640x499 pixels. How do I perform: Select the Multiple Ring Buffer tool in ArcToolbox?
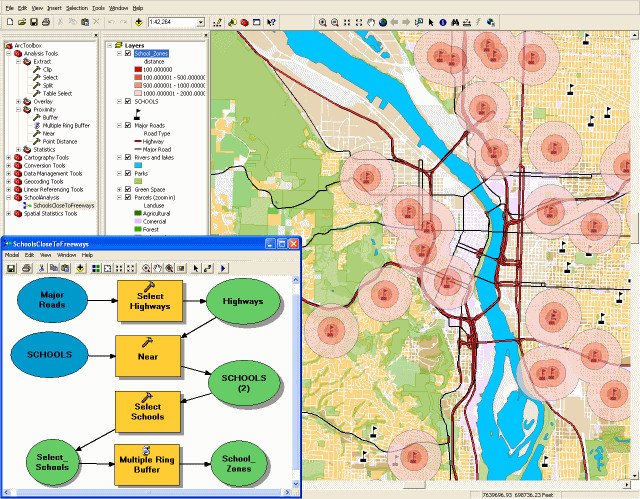point(68,125)
